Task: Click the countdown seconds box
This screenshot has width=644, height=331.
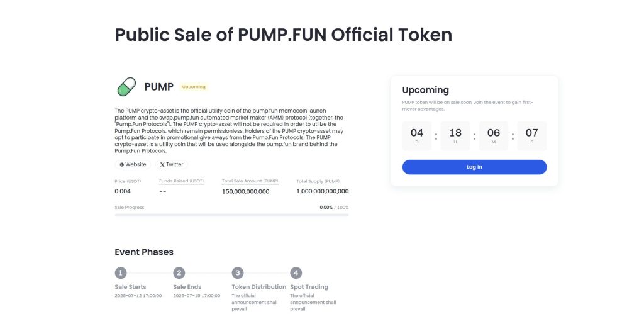Action: click(532, 136)
